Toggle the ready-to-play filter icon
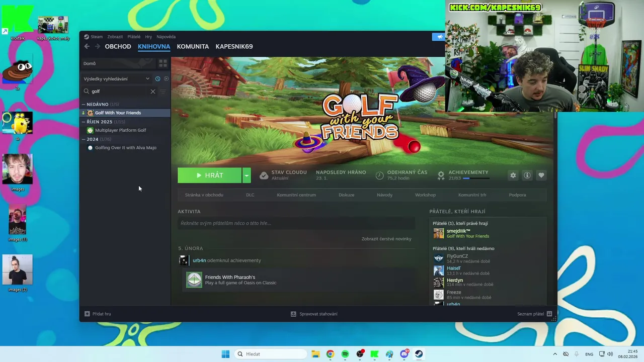The image size is (644, 362). 167,79
